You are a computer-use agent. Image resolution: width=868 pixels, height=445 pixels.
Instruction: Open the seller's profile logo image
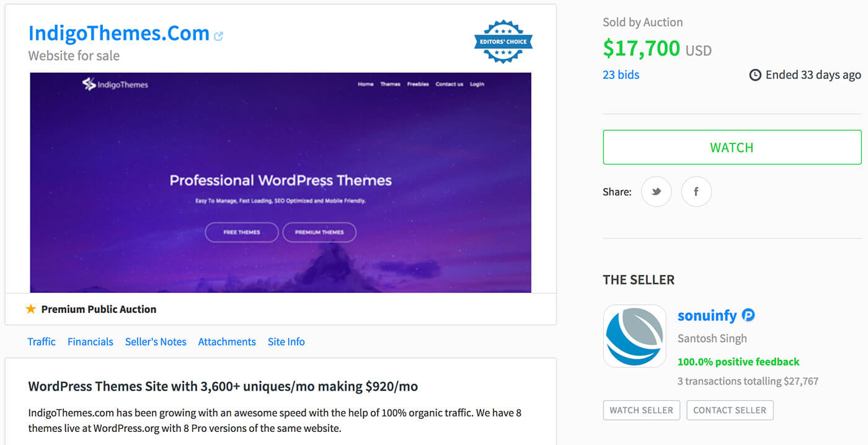(x=634, y=336)
